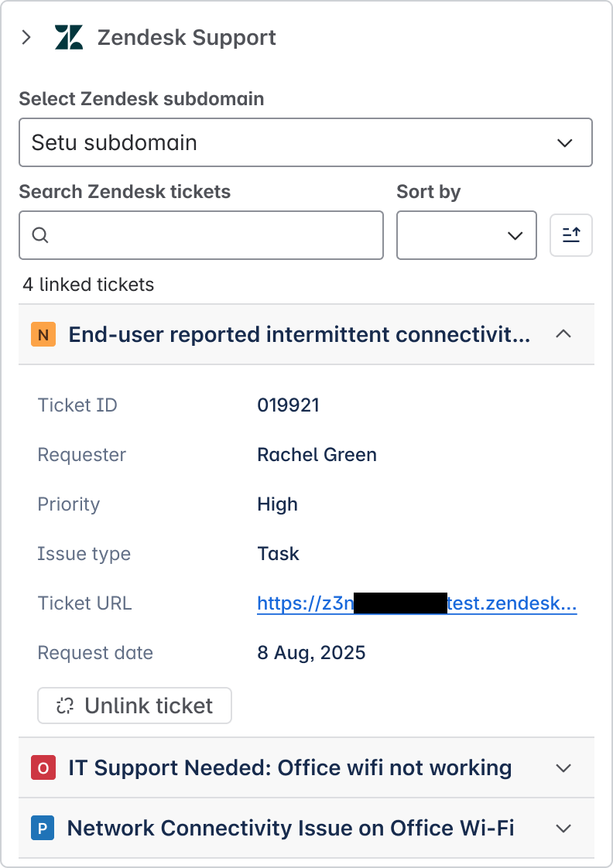
Task: Select the IT Support Needed ticket title
Action: click(x=290, y=768)
